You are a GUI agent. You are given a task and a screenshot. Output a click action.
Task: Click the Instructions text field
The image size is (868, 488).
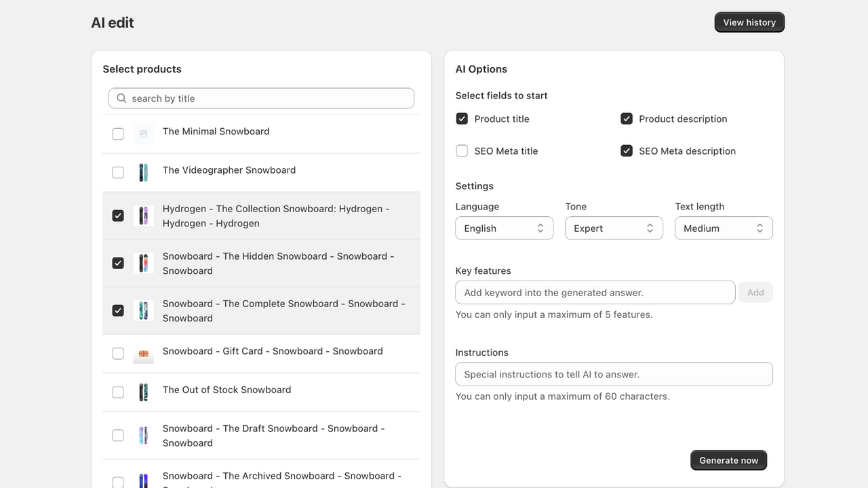pos(614,374)
